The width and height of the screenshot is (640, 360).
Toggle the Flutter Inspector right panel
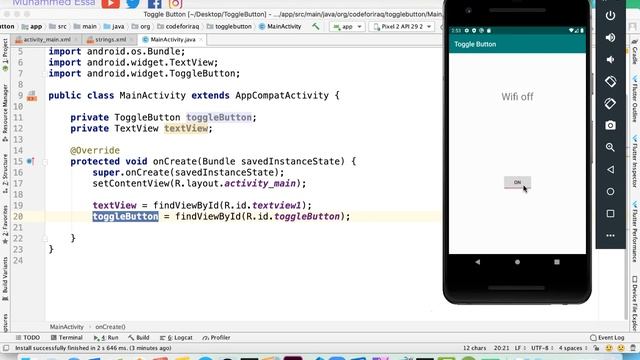635,160
